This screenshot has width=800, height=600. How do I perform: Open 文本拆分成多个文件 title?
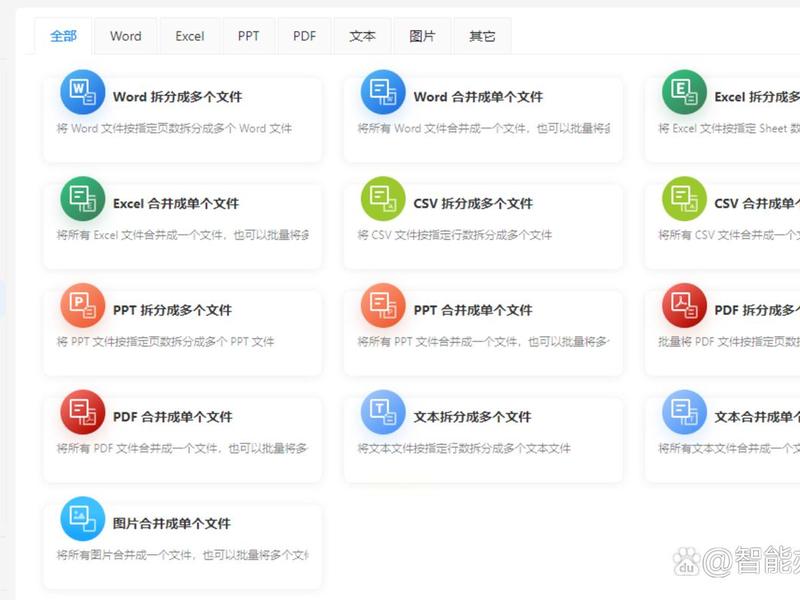pos(472,417)
